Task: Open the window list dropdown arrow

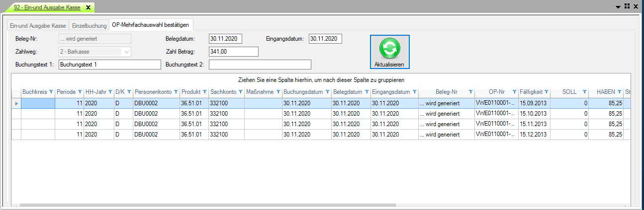Action: (x=618, y=7)
